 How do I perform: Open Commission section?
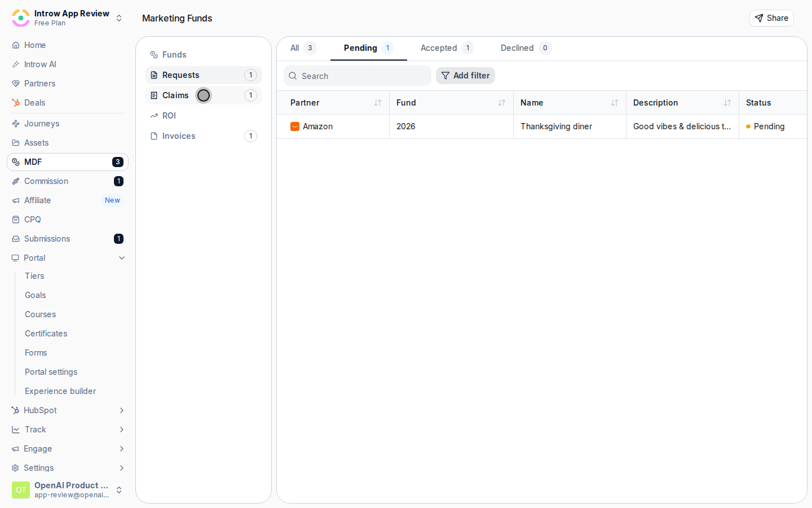point(68,181)
